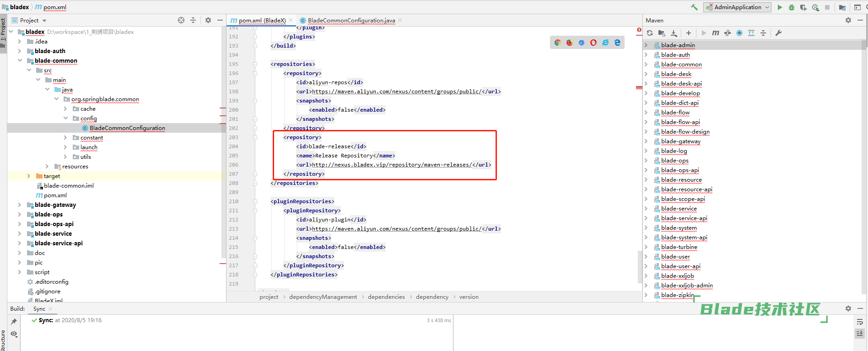The width and height of the screenshot is (868, 351).
Task: Open Project panel gear settings
Action: [208, 20]
